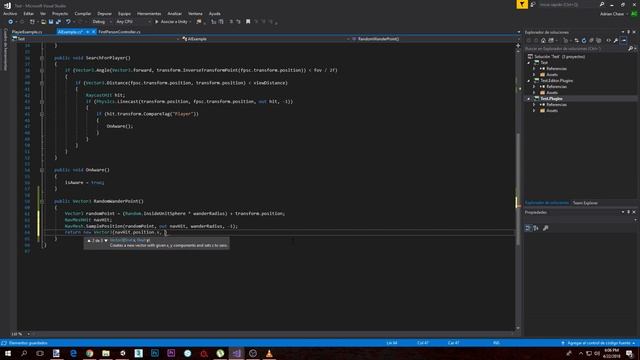Switch to the PlayerExample.cs tab
This screenshot has width=640, height=360.
click(27, 32)
